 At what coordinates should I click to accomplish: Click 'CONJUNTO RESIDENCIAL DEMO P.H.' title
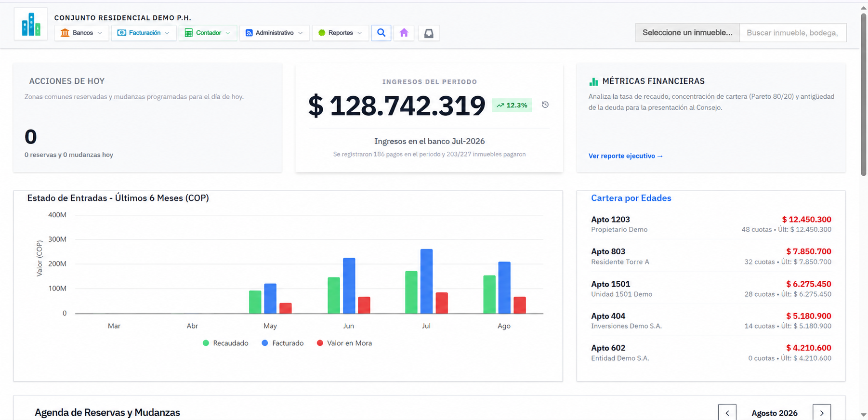pos(123,18)
